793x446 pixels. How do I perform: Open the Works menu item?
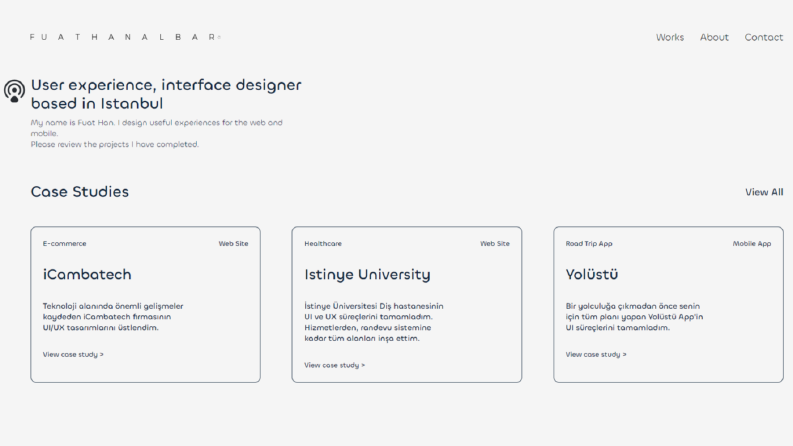pyautogui.click(x=670, y=37)
